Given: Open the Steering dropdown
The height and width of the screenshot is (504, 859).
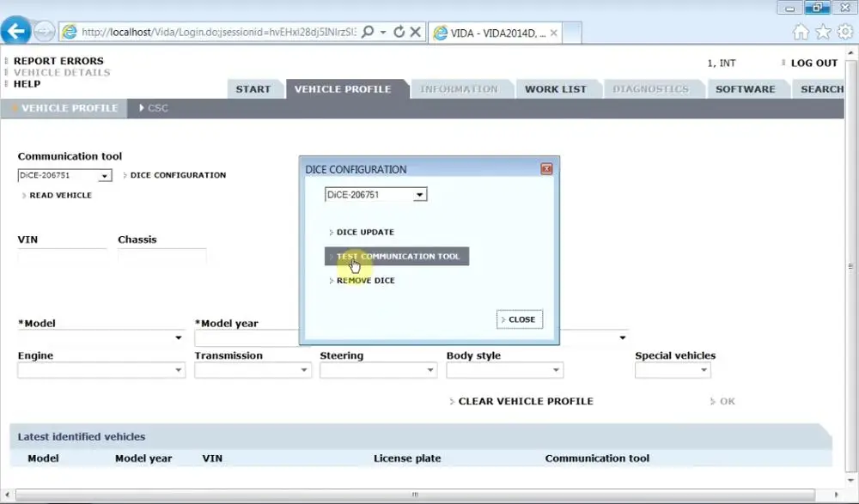Looking at the screenshot, I should pyautogui.click(x=379, y=370).
